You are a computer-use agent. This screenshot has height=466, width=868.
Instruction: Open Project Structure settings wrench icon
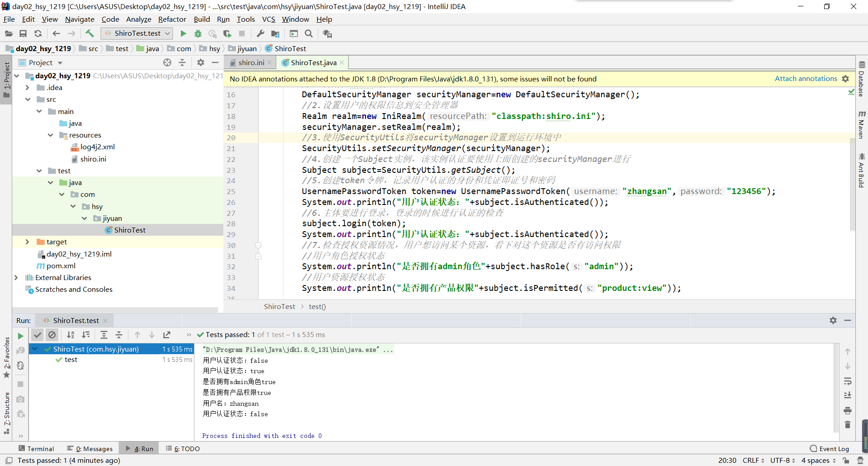click(x=260, y=33)
